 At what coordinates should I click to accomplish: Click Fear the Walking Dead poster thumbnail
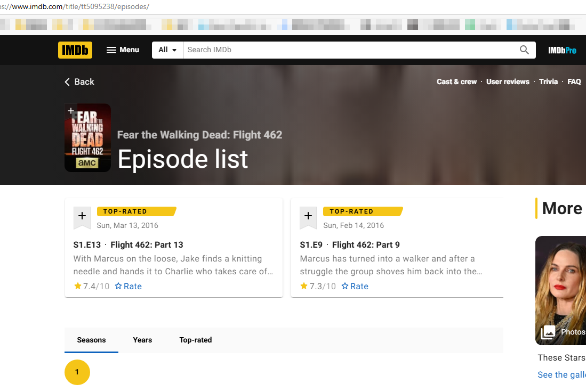88,138
